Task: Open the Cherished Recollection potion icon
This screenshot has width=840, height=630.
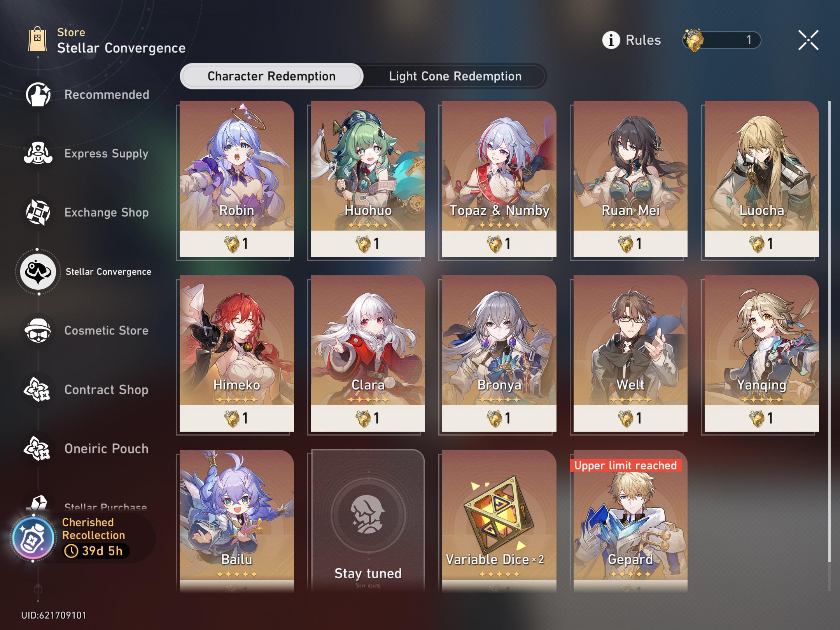Action: [x=33, y=538]
